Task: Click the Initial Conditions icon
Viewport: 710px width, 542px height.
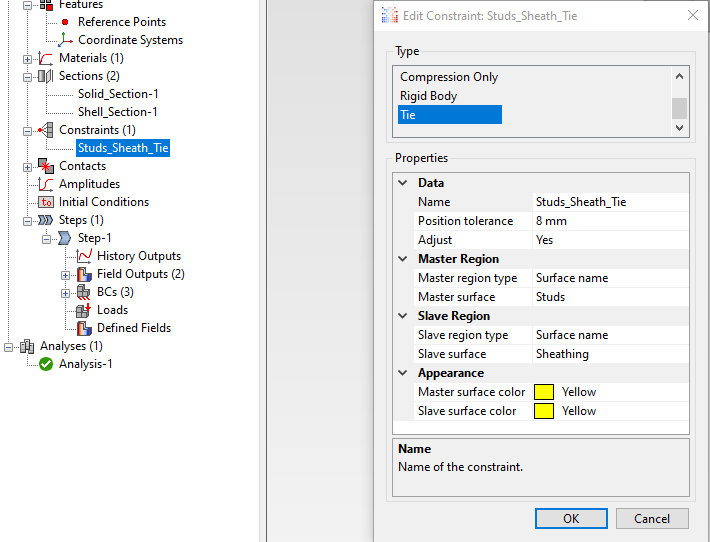Action: point(46,202)
